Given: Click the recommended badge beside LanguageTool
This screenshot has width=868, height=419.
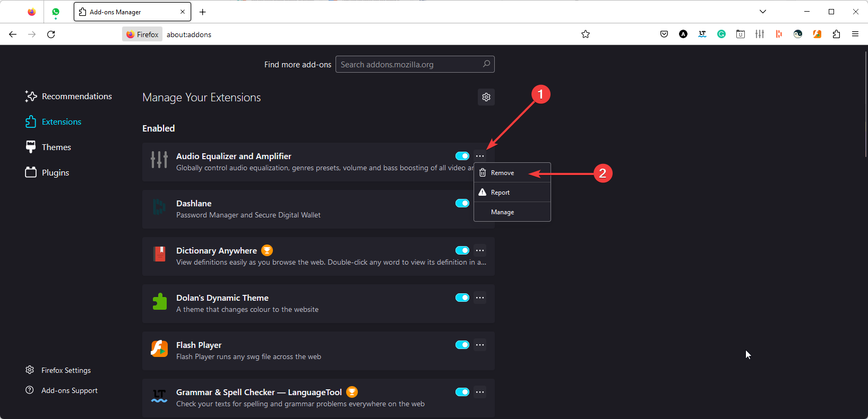Looking at the screenshot, I should click(352, 392).
